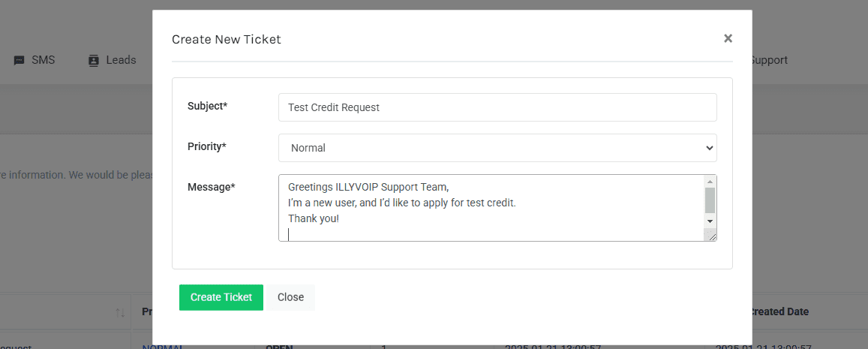The image size is (868, 349).
Task: Open the SMS menu item
Action: (x=43, y=60)
